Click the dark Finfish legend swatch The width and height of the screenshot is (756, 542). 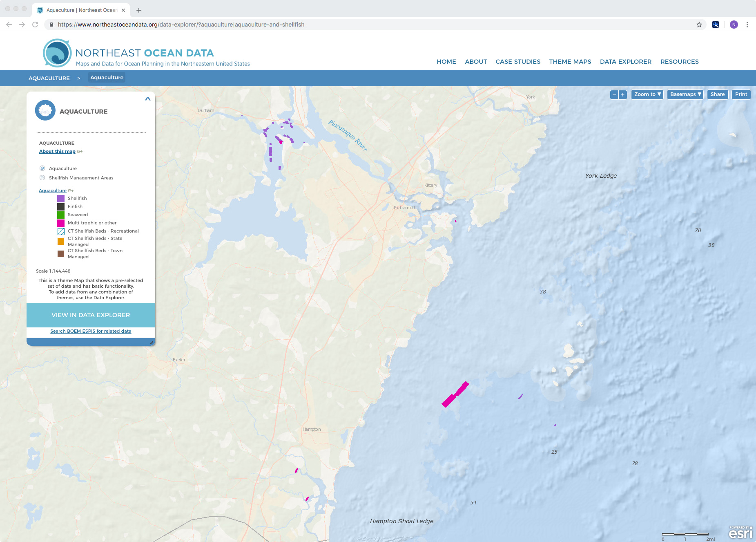click(x=61, y=207)
